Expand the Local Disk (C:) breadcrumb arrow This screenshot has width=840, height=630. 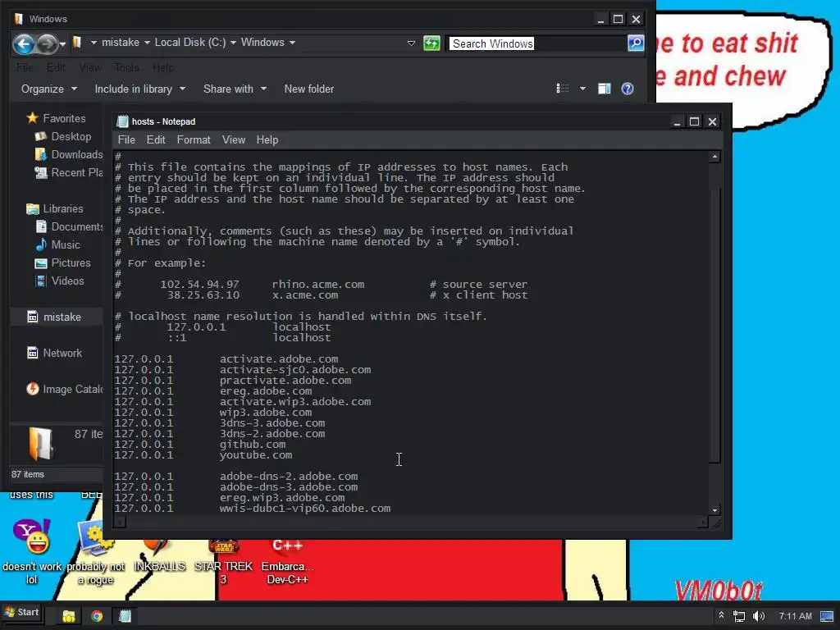click(233, 43)
